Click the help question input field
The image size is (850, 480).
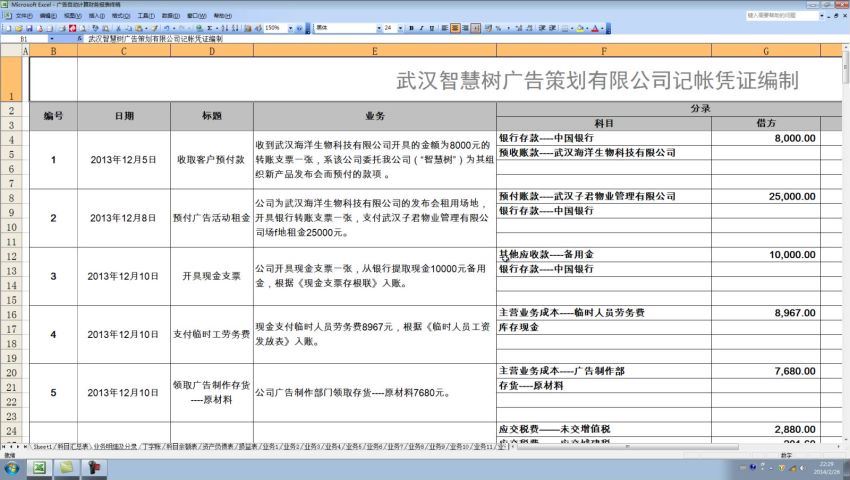click(x=781, y=15)
